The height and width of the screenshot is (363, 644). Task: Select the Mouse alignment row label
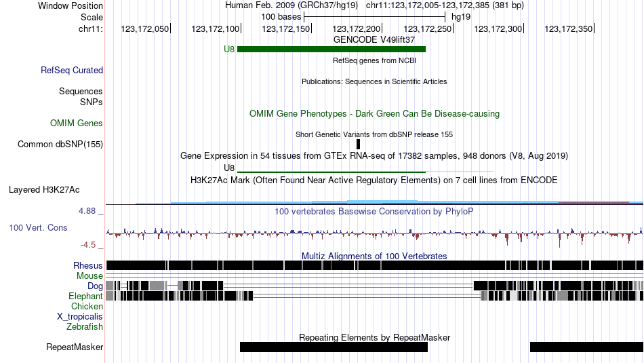89,276
